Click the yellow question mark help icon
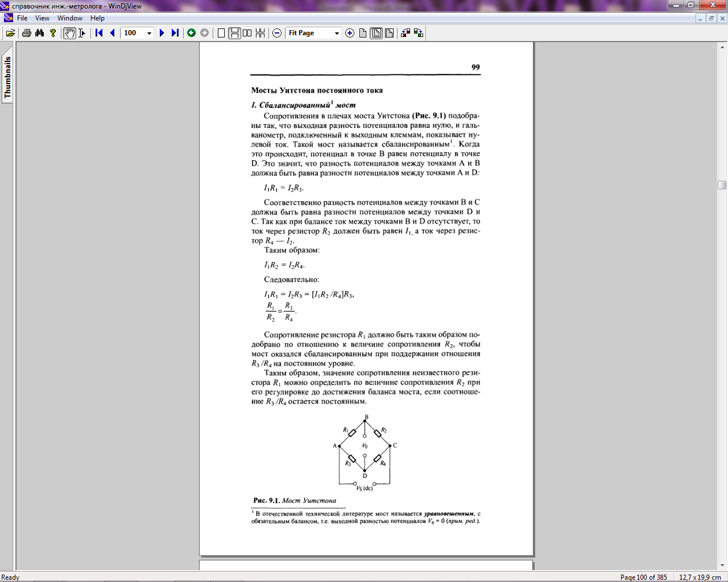This screenshot has height=582, width=728. coord(53,33)
